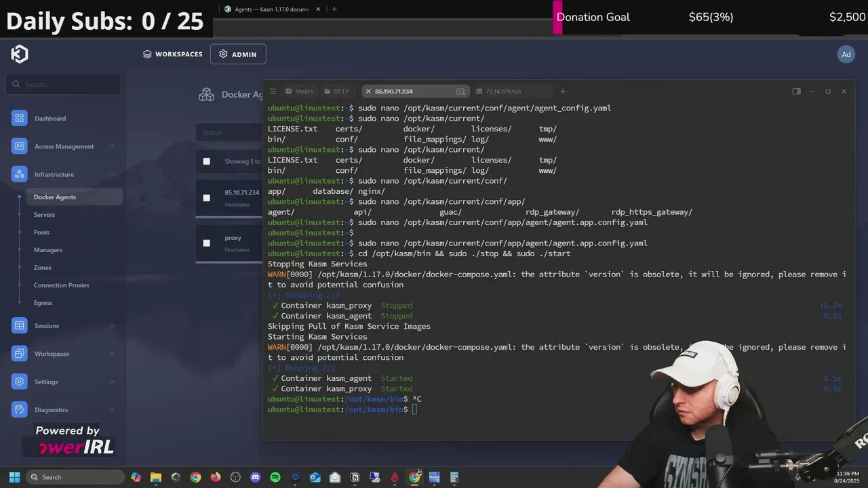The width and height of the screenshot is (868, 488).
Task: Open Windows Start menu
Action: [x=14, y=477]
